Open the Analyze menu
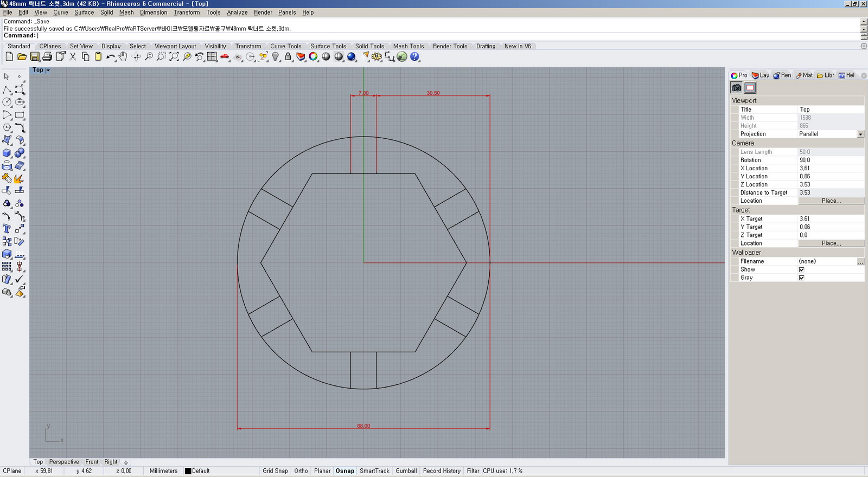Image resolution: width=868 pixels, height=477 pixels. [237, 12]
